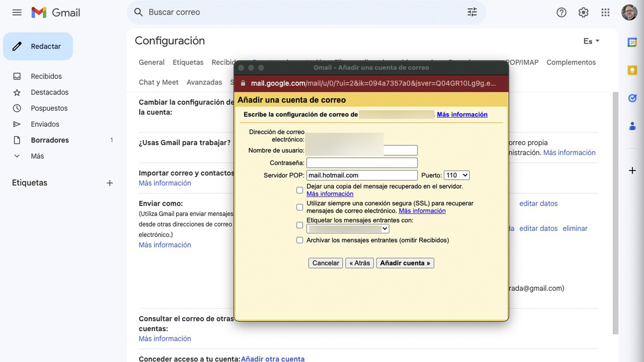Open the Recibidos inbox folder
The width and height of the screenshot is (644, 362).
pyautogui.click(x=46, y=76)
